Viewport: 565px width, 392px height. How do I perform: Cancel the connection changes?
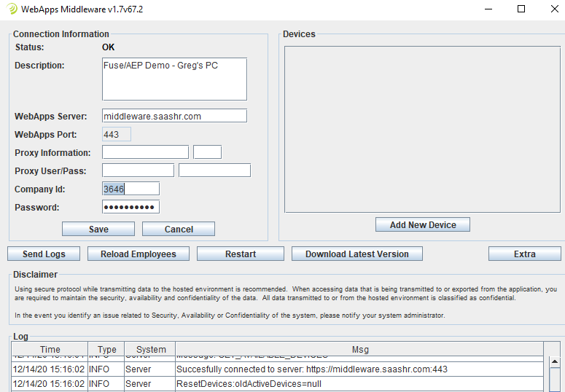(179, 229)
